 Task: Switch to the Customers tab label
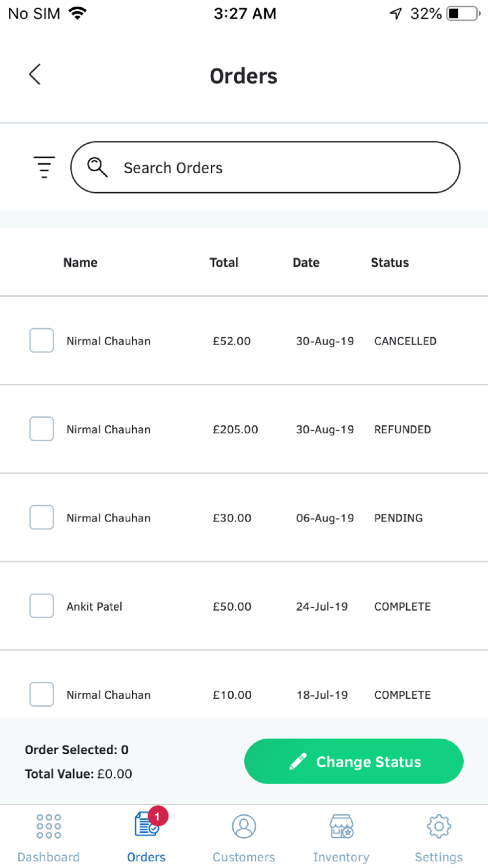click(x=244, y=857)
